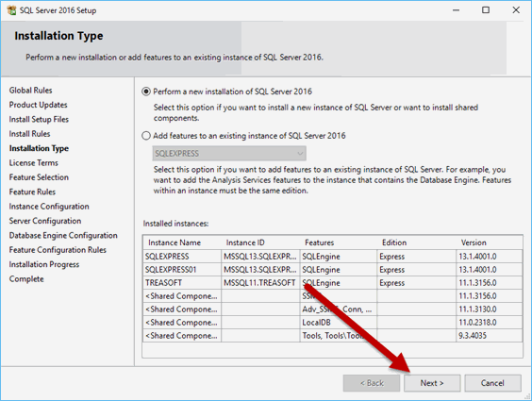Select SQLEXPRESS01 instance row
Image resolution: width=532 pixels, height=401 pixels.
pos(332,270)
